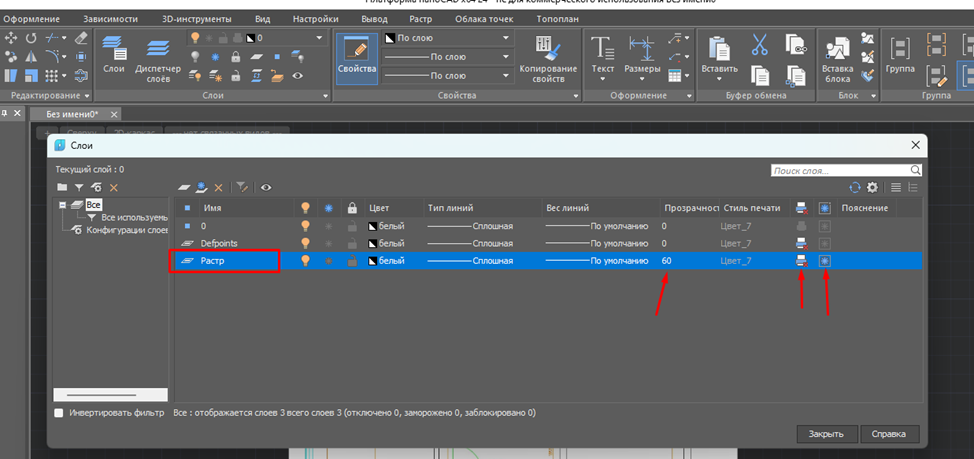
Task: Click the delete layer X icon
Action: (218, 187)
